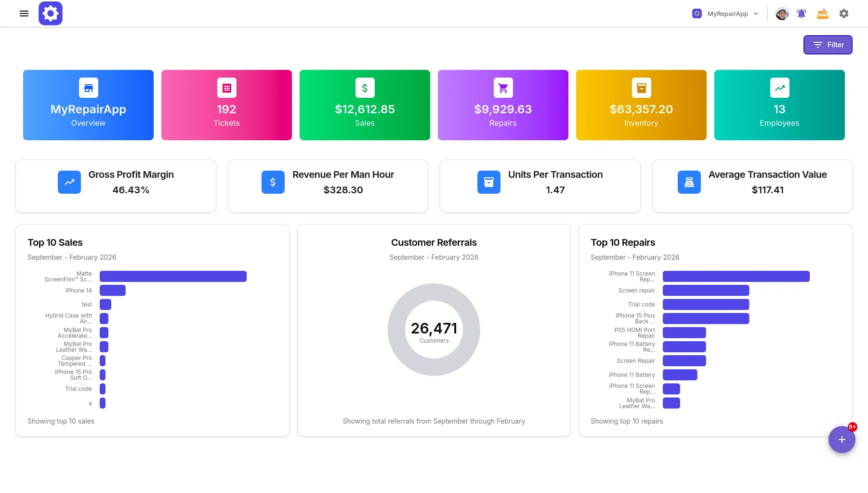
Task: Click the Tickets card document icon
Action: (227, 88)
